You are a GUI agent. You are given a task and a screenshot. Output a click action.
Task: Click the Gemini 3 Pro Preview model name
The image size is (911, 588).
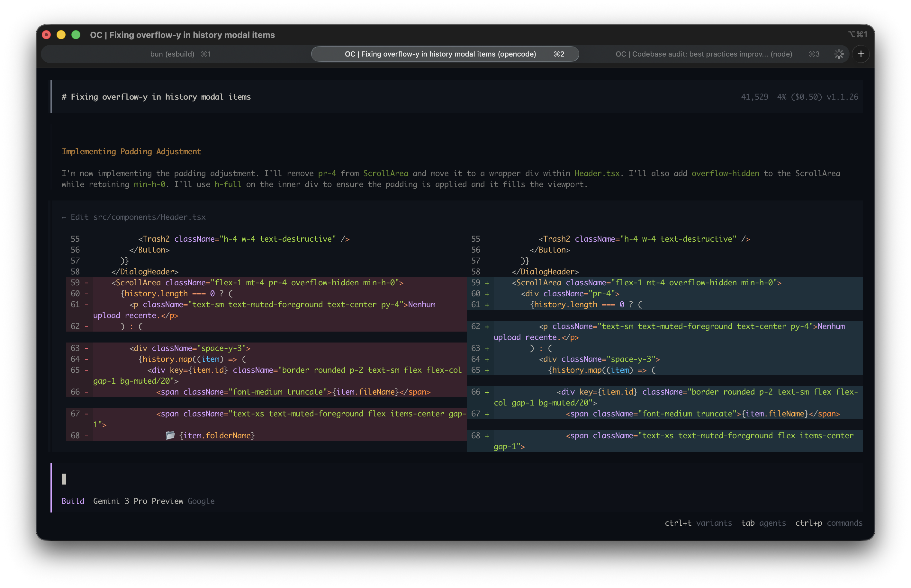coord(138,501)
